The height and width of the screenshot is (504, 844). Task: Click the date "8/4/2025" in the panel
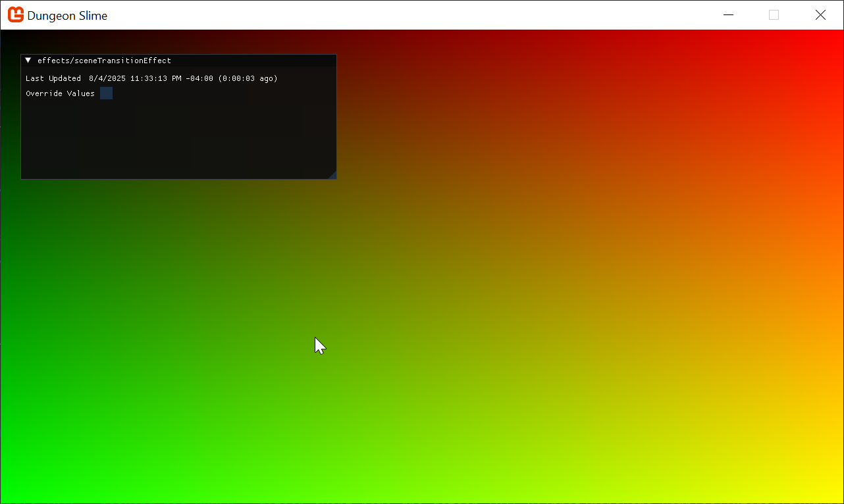(x=107, y=78)
